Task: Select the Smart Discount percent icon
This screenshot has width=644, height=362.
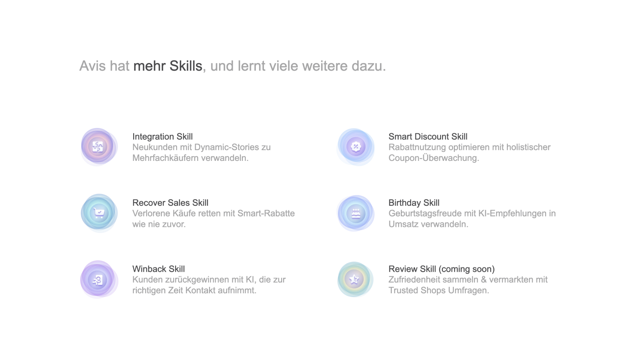Action: [356, 146]
